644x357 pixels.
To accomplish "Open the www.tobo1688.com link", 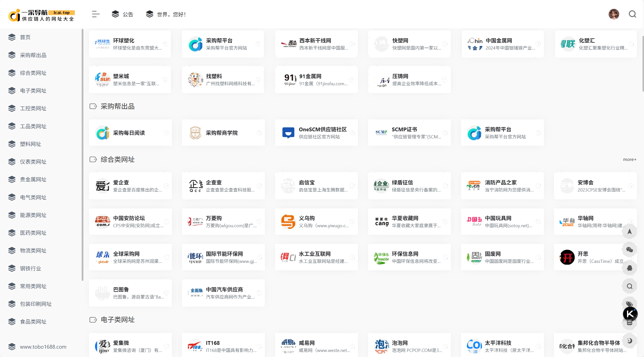I will pyautogui.click(x=43, y=347).
